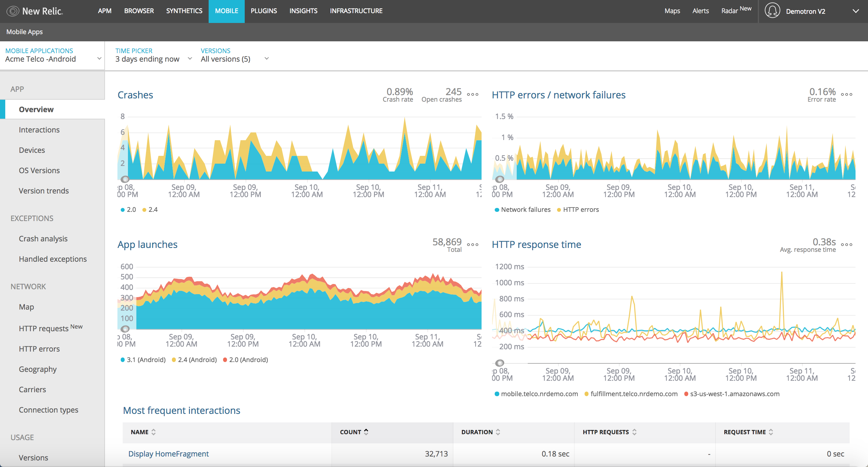Open App launches chart options ellipsis
This screenshot has width=868, height=467.
coord(472,245)
